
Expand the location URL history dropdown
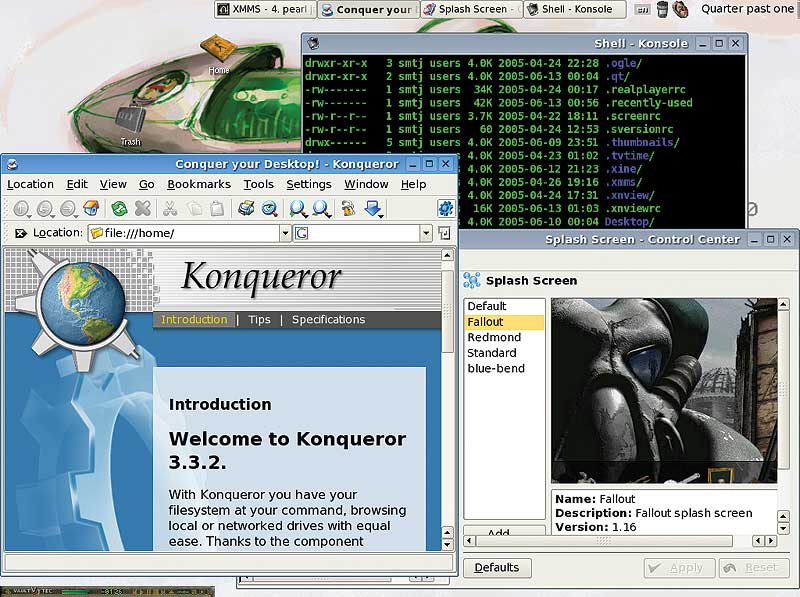[x=285, y=233]
